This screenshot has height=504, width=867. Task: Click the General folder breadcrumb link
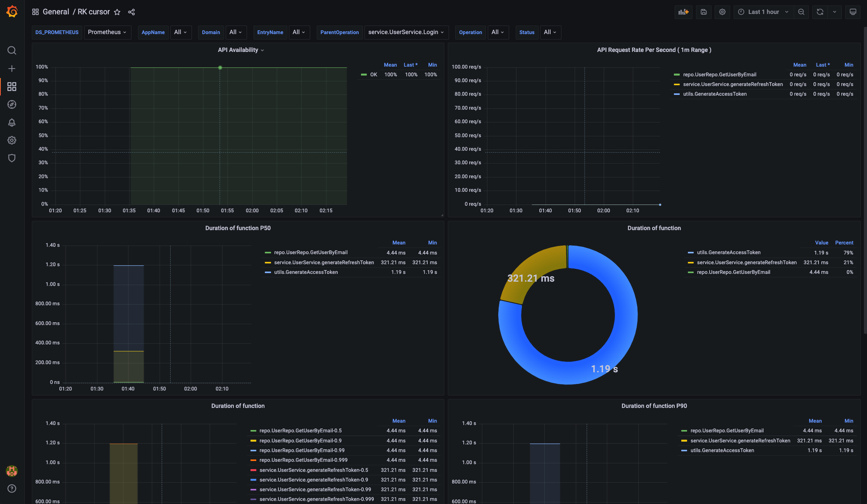point(55,12)
